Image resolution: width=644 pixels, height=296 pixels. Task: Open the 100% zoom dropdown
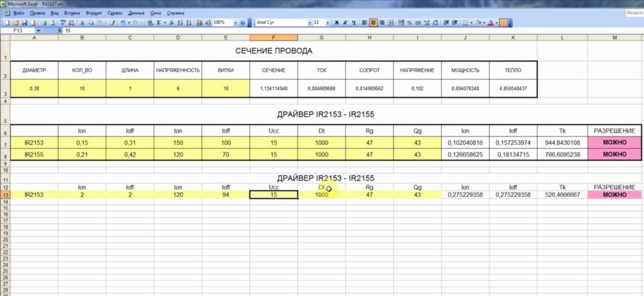pos(235,23)
